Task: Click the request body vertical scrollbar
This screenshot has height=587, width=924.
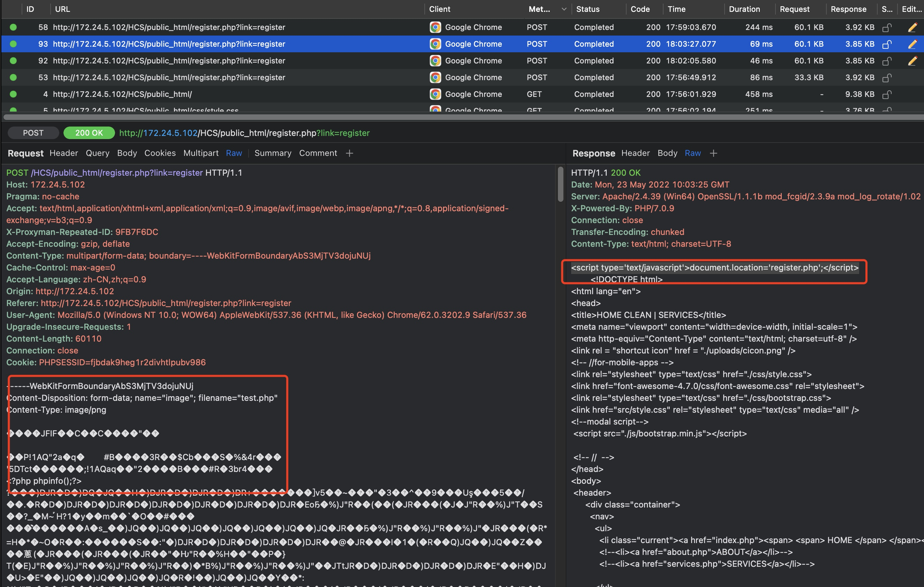Action: [x=560, y=184]
